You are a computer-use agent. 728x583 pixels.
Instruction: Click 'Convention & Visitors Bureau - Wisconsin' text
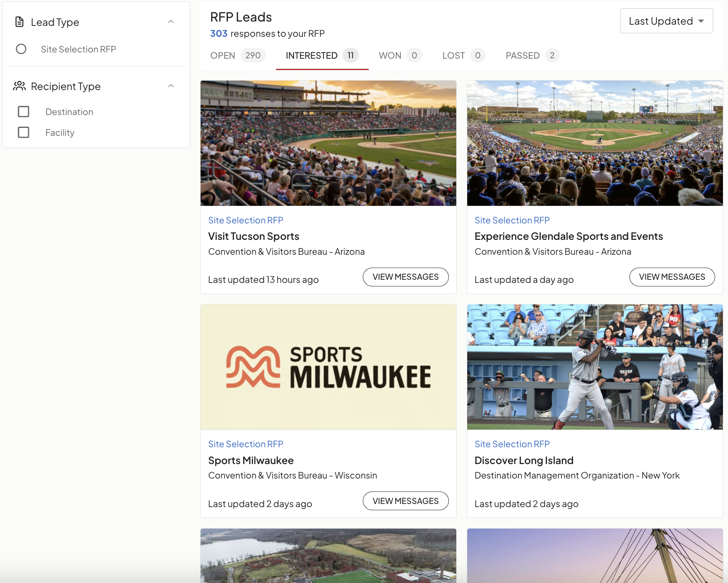[293, 475]
